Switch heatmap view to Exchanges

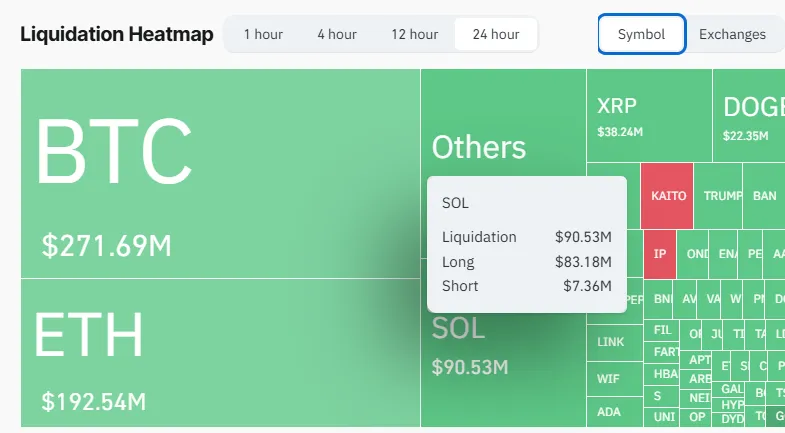click(x=732, y=35)
